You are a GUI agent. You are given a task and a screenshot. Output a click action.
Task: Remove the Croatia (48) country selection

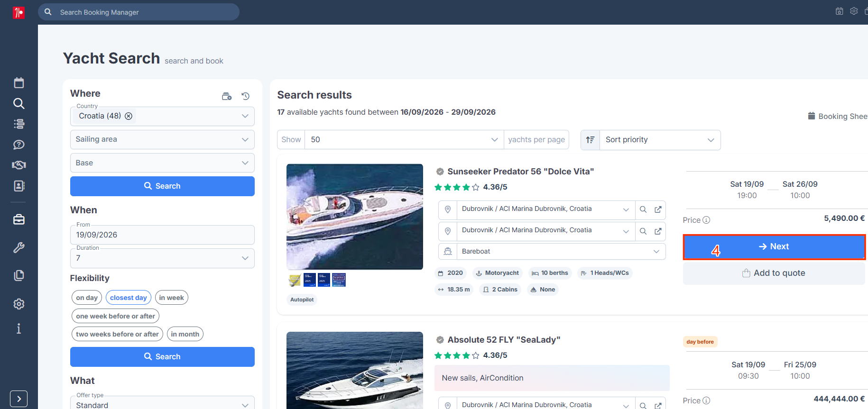pos(129,116)
